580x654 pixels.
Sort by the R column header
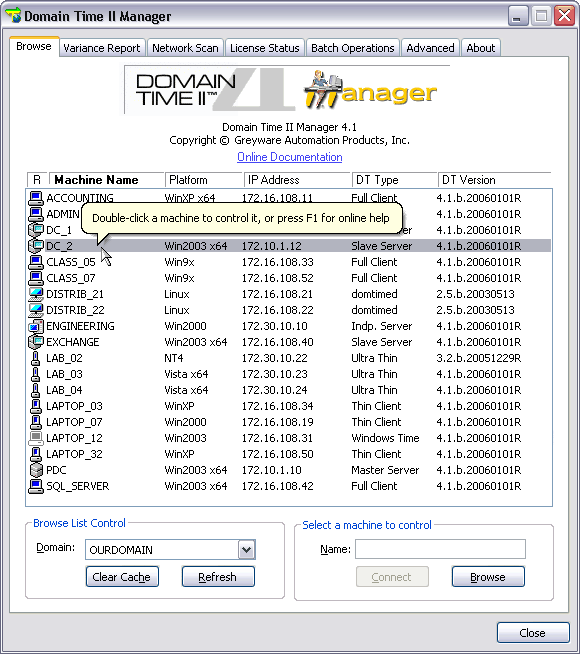point(37,180)
